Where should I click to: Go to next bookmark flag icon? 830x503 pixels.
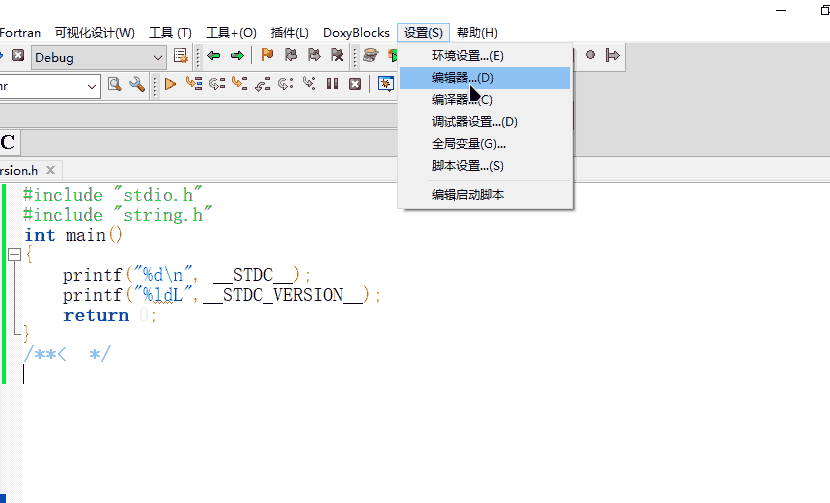[314, 55]
